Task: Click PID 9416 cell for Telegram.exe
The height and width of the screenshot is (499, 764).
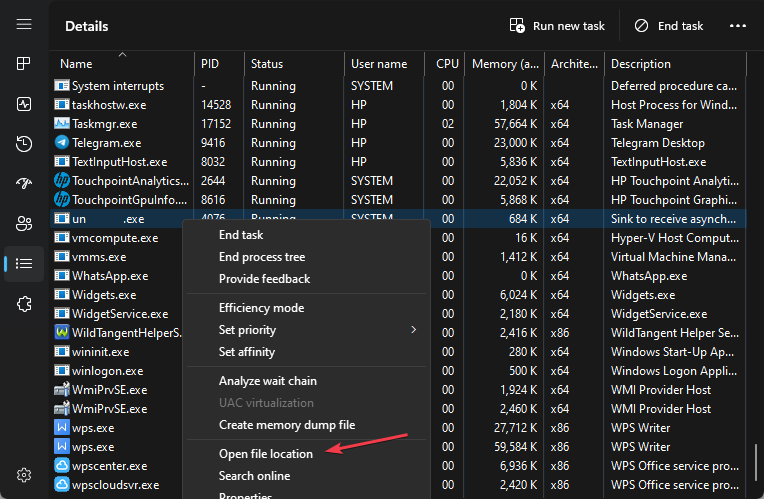Action: pyautogui.click(x=213, y=143)
